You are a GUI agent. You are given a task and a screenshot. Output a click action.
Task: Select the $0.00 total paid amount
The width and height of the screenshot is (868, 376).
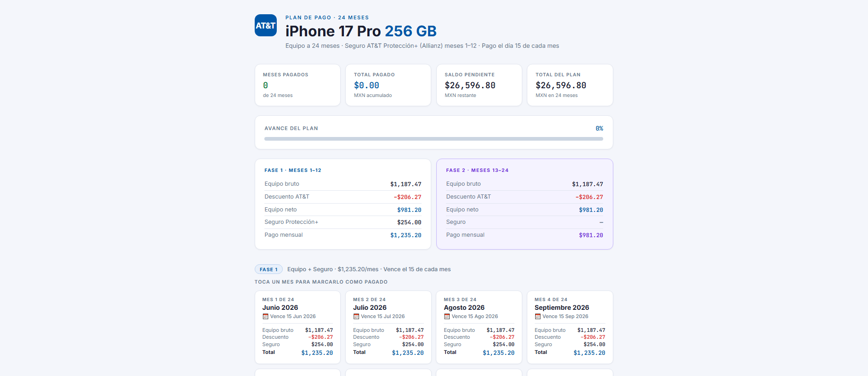pyautogui.click(x=366, y=85)
